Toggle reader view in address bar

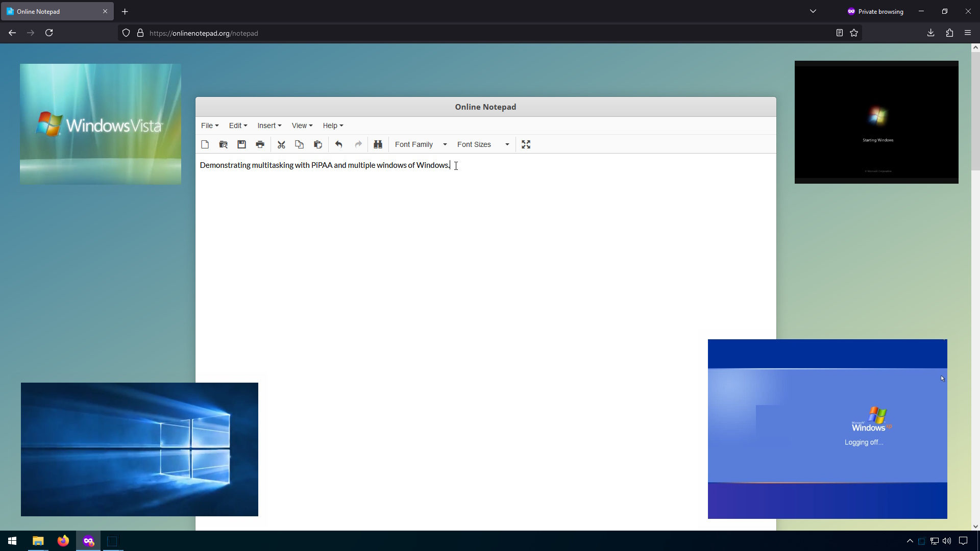(839, 33)
